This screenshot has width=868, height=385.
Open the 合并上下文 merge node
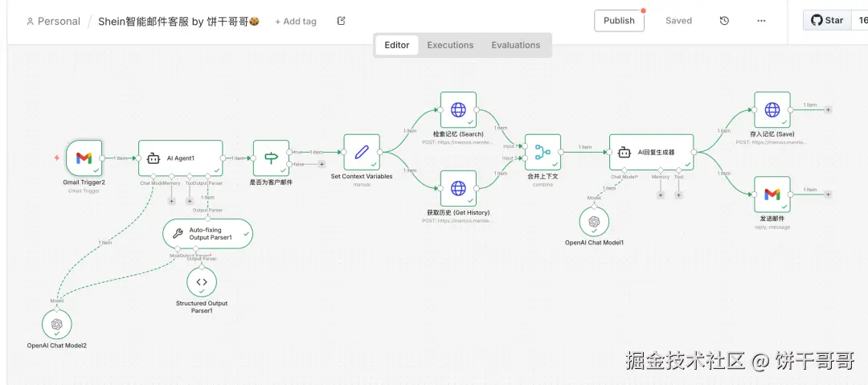pos(542,152)
